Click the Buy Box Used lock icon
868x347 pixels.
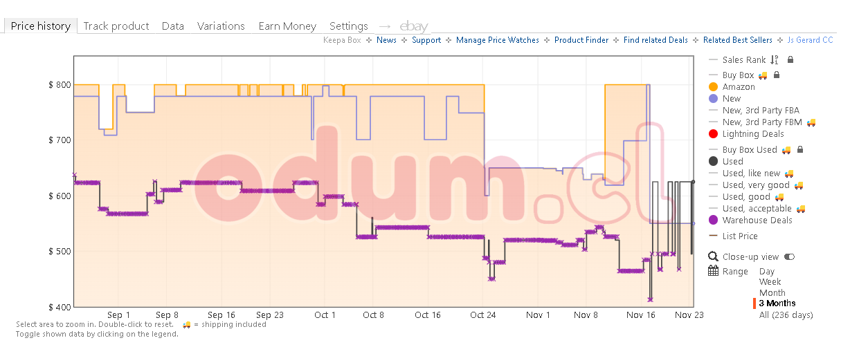click(x=800, y=149)
